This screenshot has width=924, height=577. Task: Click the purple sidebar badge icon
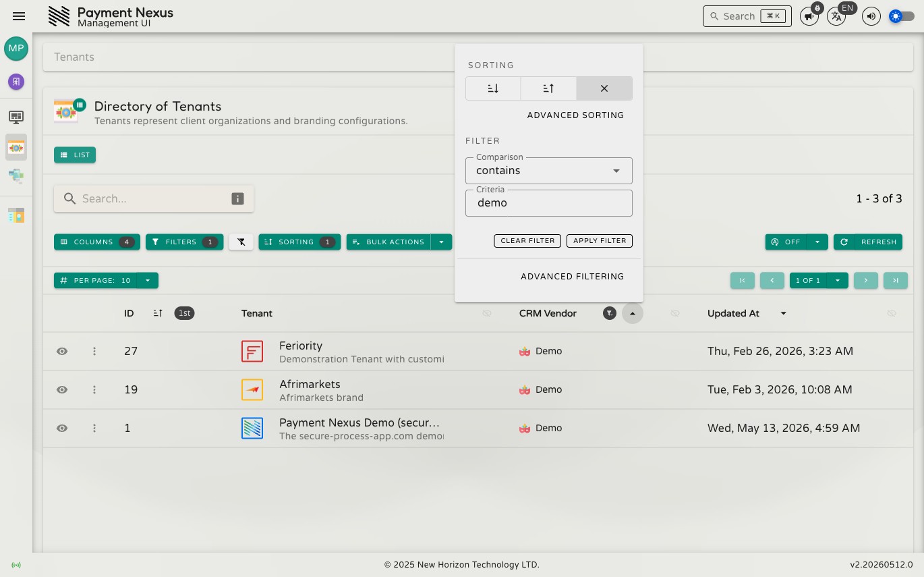pos(16,82)
